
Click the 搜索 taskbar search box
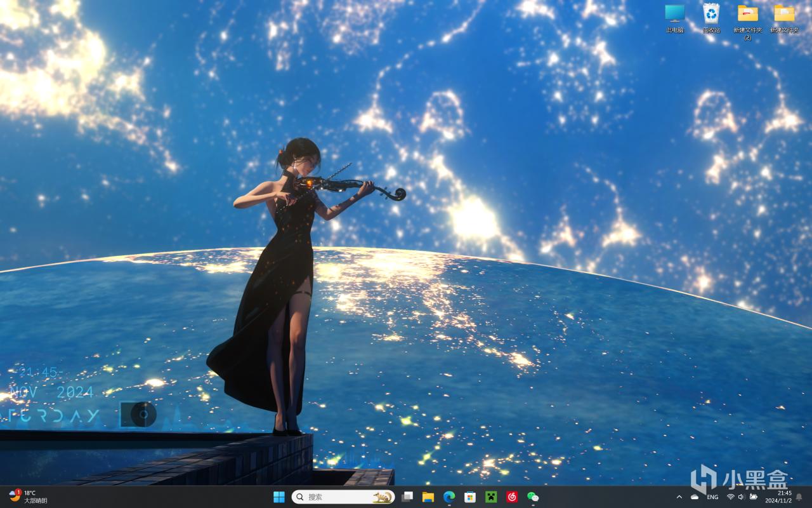tap(343, 497)
